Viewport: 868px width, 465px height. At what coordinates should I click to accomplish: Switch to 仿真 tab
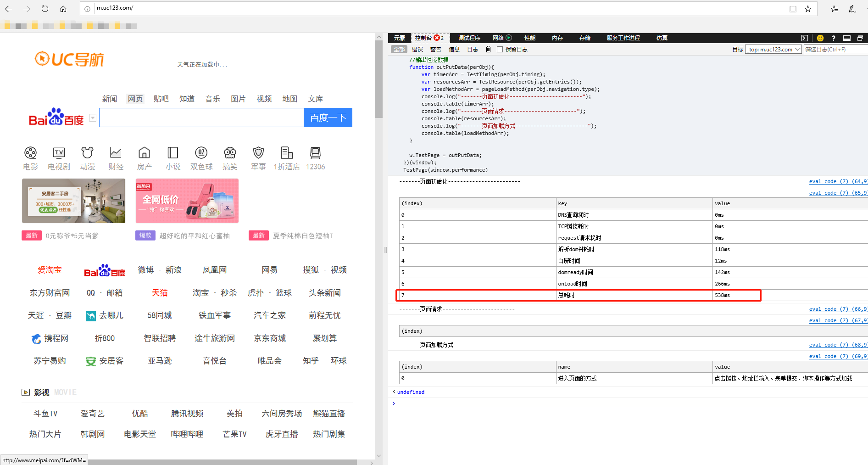point(662,38)
